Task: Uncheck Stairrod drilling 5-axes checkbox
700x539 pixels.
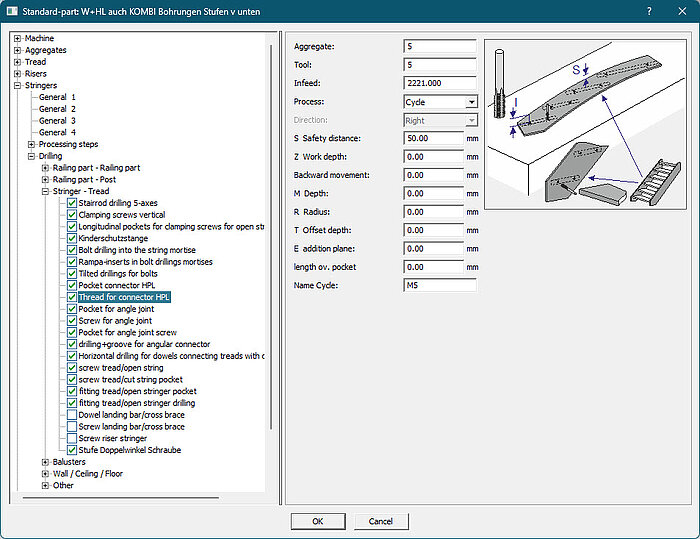Action: tap(71, 203)
